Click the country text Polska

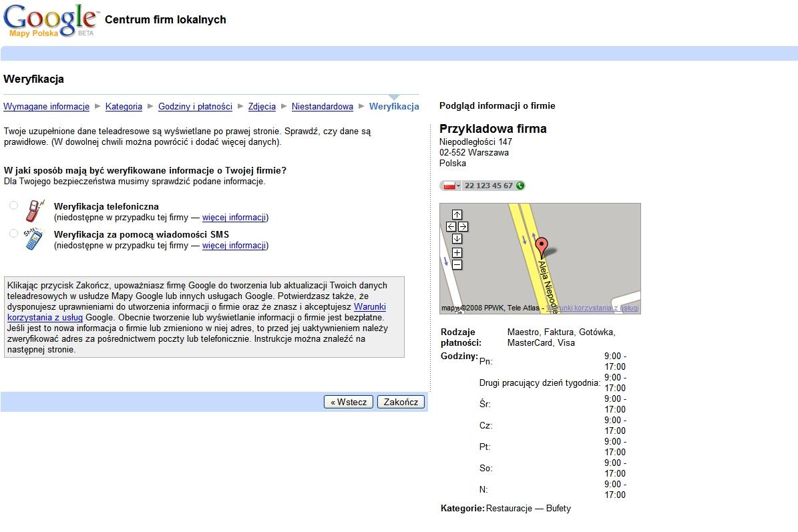[453, 164]
